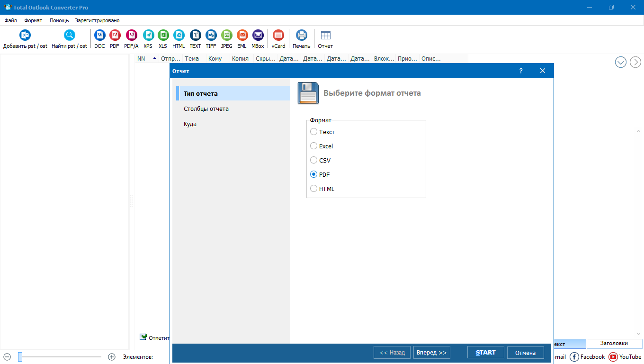The width and height of the screenshot is (644, 364).
Task: Click the NN column sort arrow
Action: [154, 59]
